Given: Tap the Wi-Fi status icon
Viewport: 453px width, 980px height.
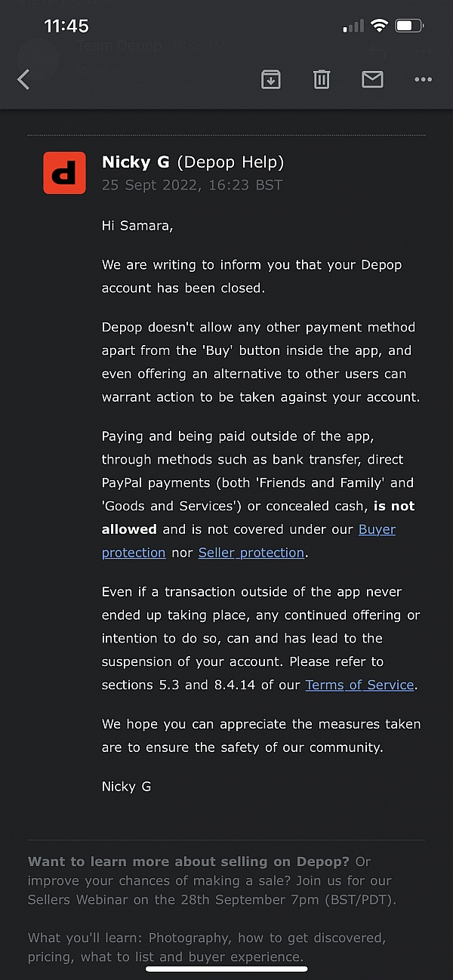Looking at the screenshot, I should click(x=379, y=26).
